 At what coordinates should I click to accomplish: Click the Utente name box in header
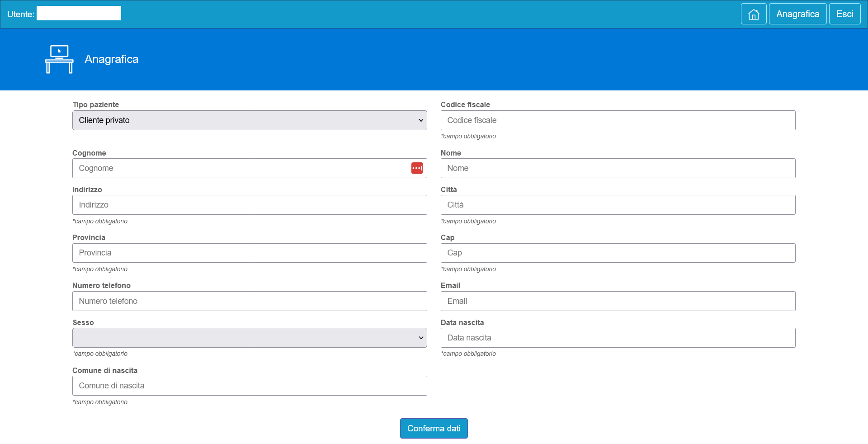(x=79, y=14)
